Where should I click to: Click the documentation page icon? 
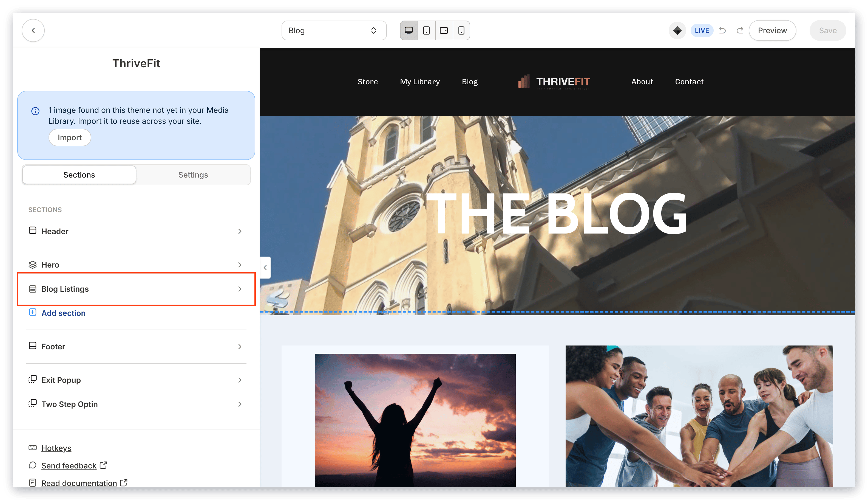(x=33, y=482)
